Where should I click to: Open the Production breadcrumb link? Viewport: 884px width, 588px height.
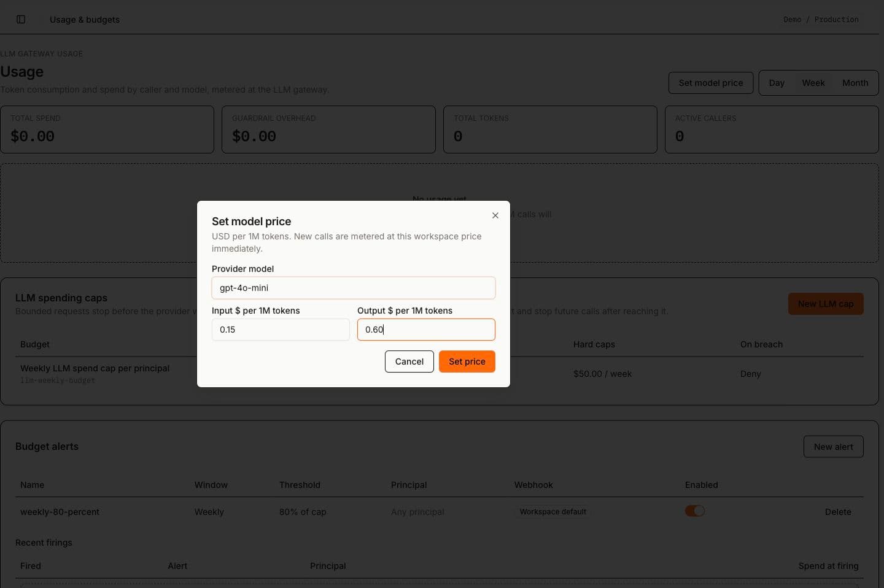837,20
